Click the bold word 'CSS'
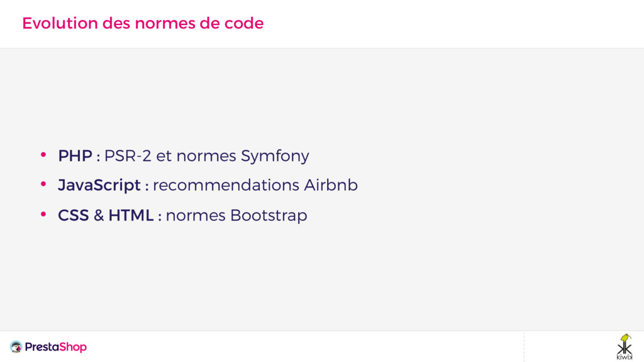 point(73,216)
